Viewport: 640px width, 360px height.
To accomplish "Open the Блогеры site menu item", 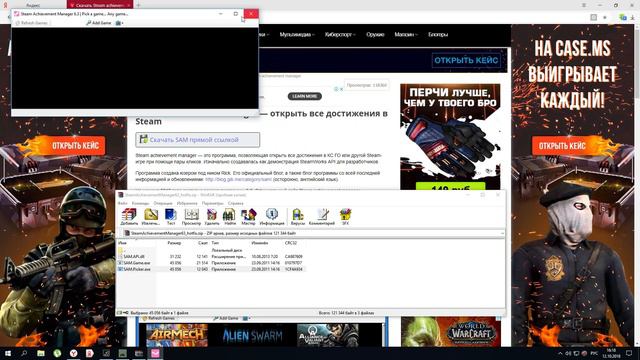I will point(438,35).
